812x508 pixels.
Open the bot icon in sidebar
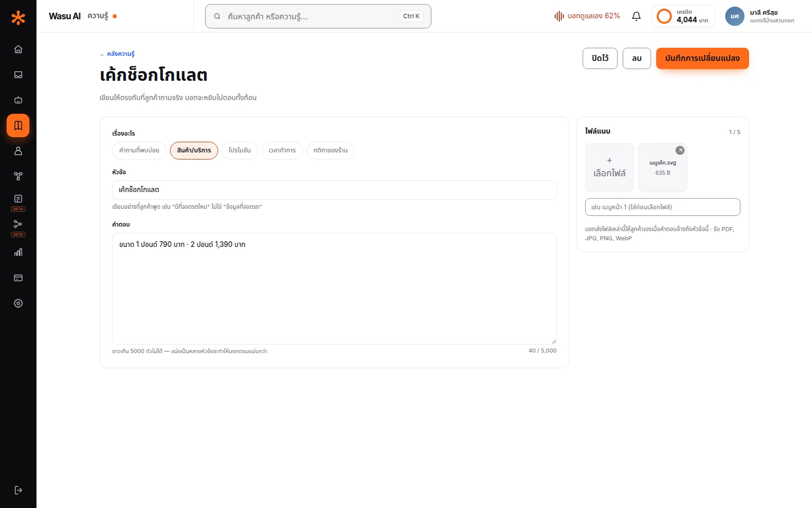pyautogui.click(x=18, y=100)
